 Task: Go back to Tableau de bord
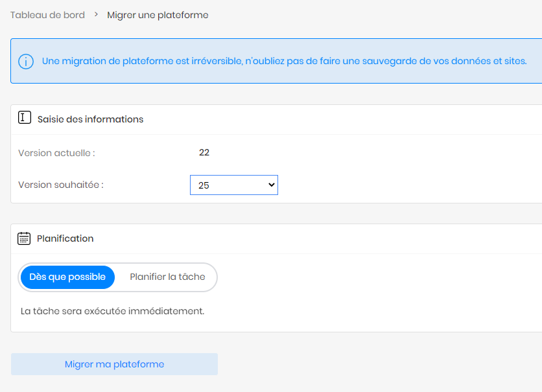[x=47, y=15]
